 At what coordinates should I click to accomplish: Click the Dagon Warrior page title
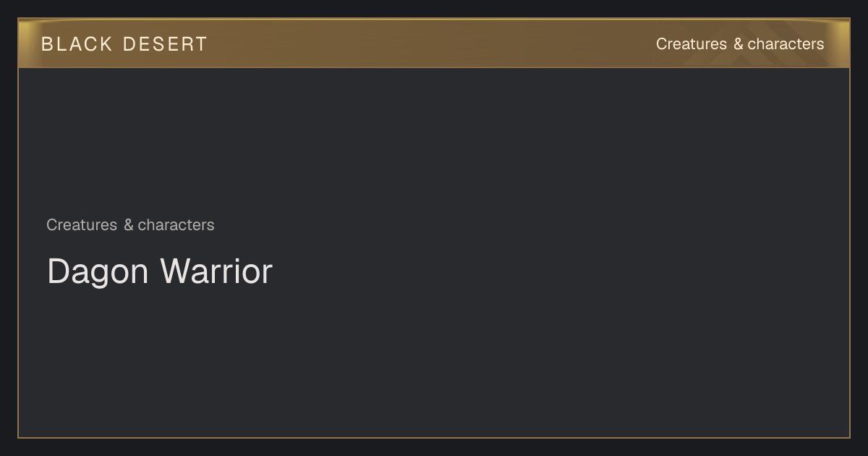point(160,271)
